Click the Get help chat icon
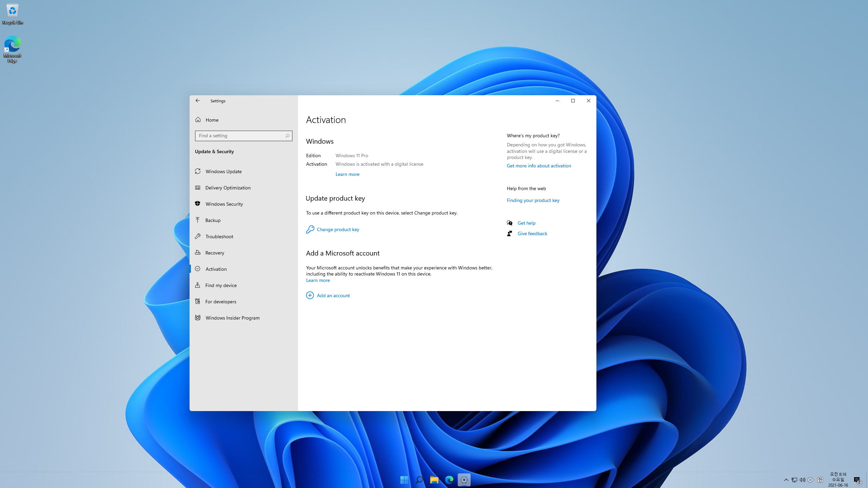 point(510,223)
